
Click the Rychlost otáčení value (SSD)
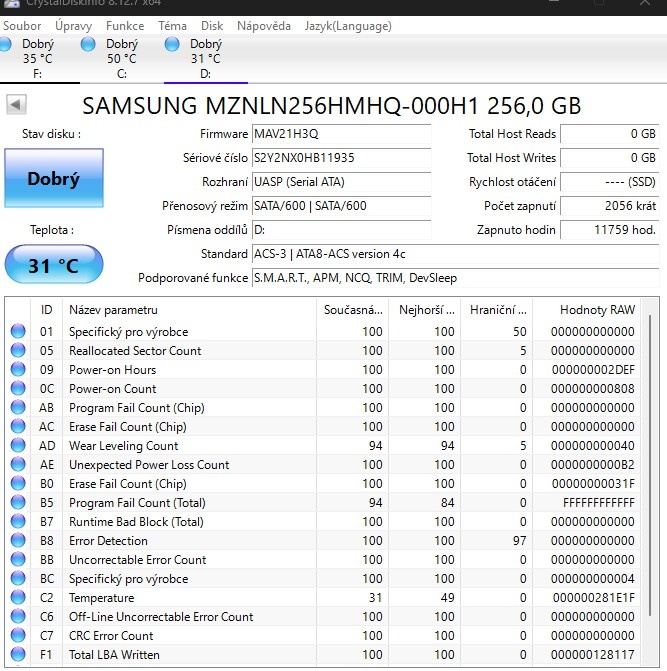click(610, 182)
